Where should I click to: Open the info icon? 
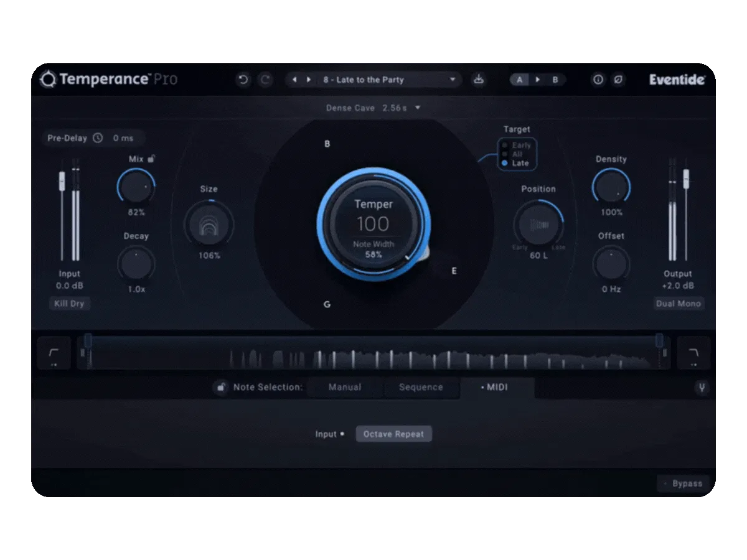tap(598, 80)
